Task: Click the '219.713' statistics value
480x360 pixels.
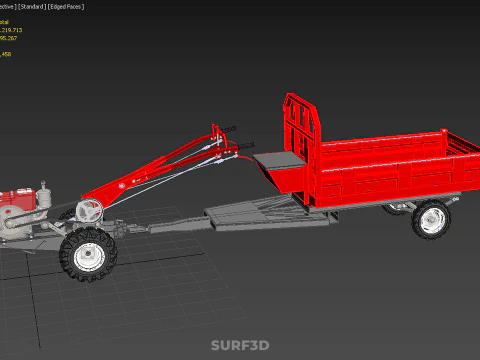Action: 11,30
